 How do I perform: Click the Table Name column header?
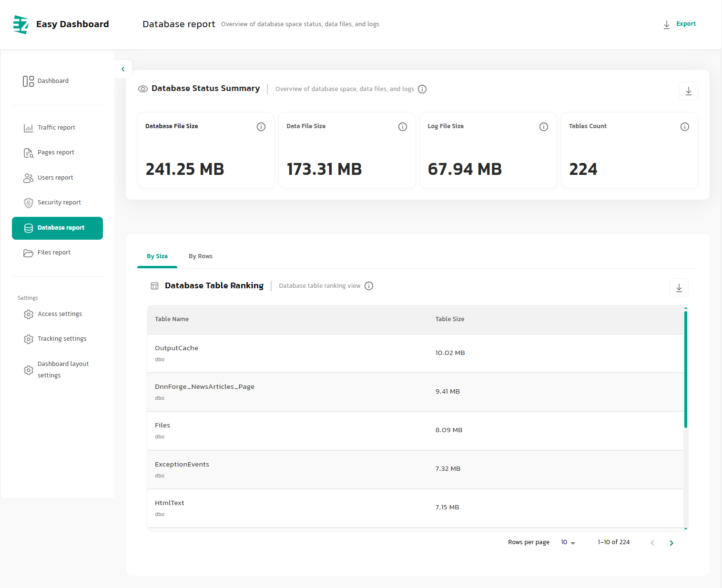point(172,319)
